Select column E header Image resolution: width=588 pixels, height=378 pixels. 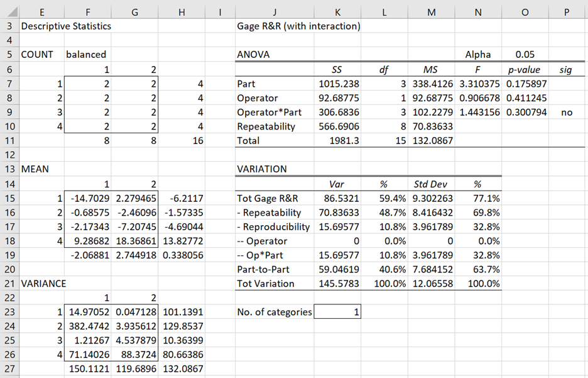point(41,13)
